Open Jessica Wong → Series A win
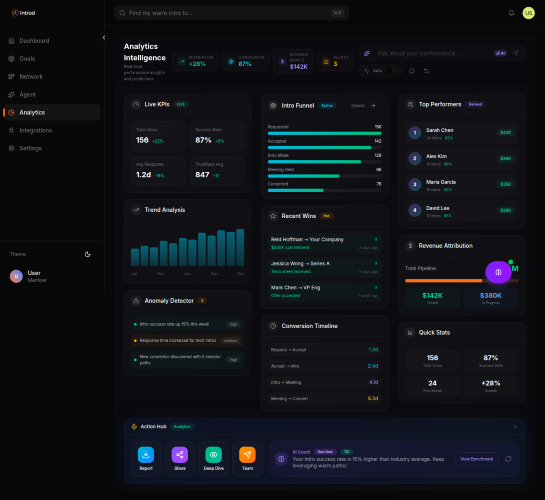The image size is (545, 500). 324,267
